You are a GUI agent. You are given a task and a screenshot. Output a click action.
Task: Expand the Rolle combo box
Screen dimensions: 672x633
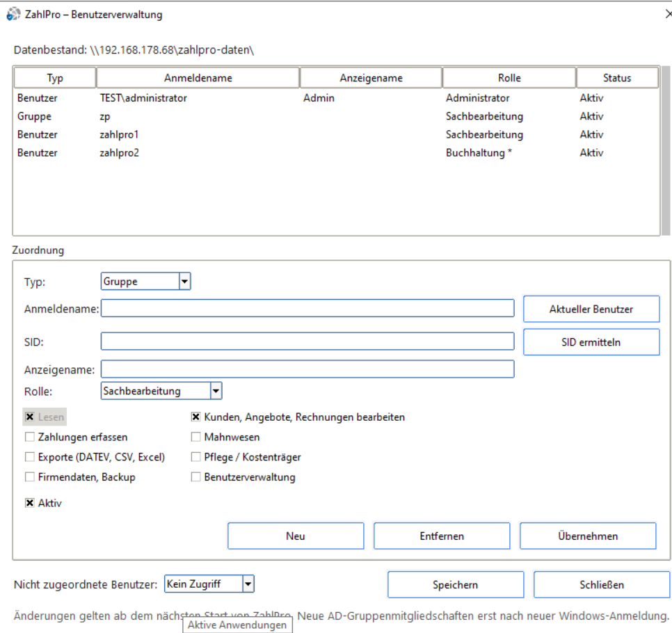[x=216, y=391]
